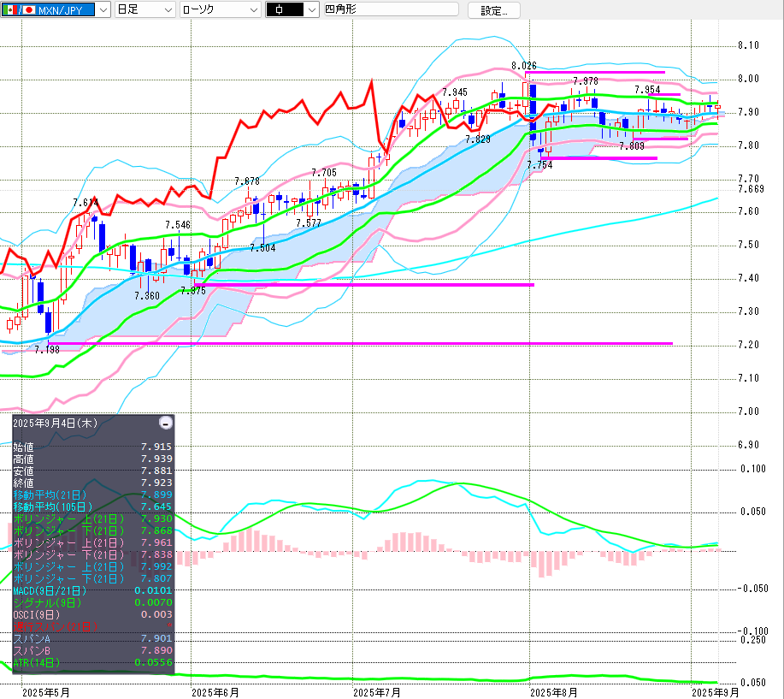Click the 7.546 peak label
The height and width of the screenshot is (699, 784).
tap(178, 225)
